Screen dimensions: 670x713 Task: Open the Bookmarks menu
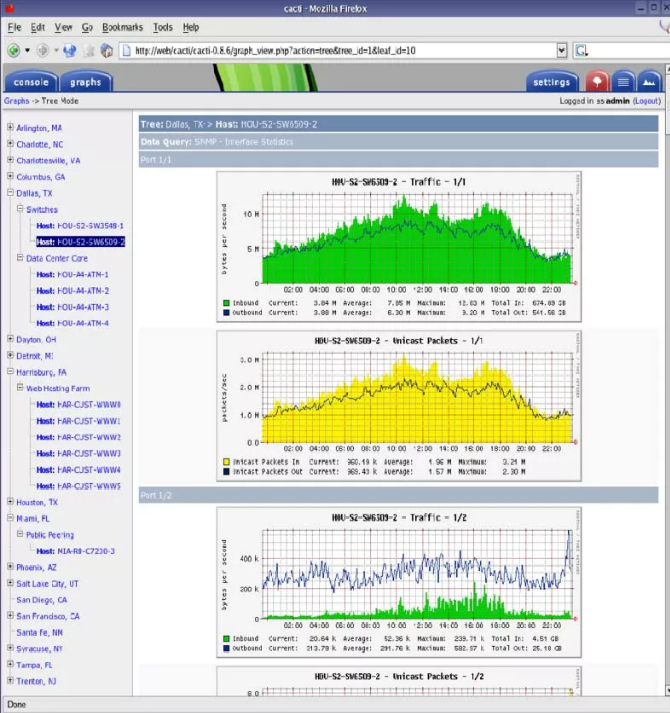[122, 27]
